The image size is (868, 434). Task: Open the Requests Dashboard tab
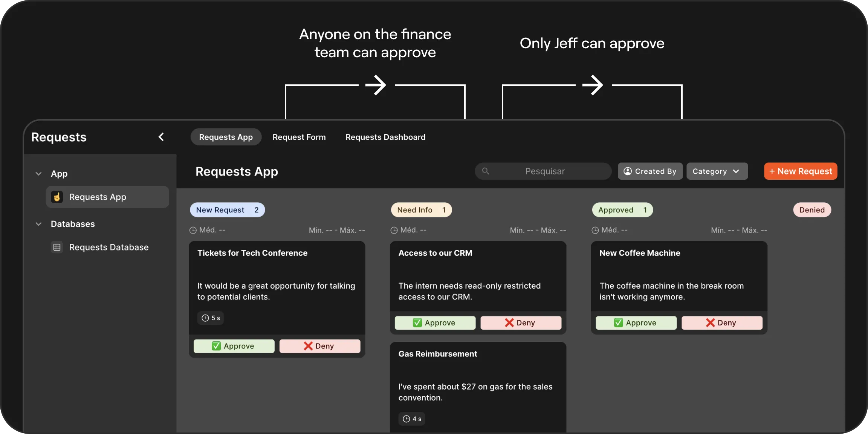point(385,137)
